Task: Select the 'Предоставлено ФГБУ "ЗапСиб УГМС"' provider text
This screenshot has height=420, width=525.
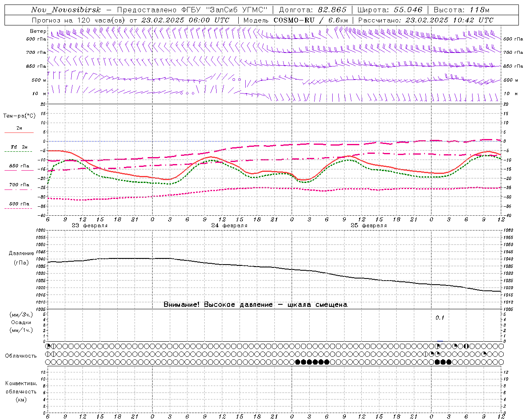Action: (192, 10)
